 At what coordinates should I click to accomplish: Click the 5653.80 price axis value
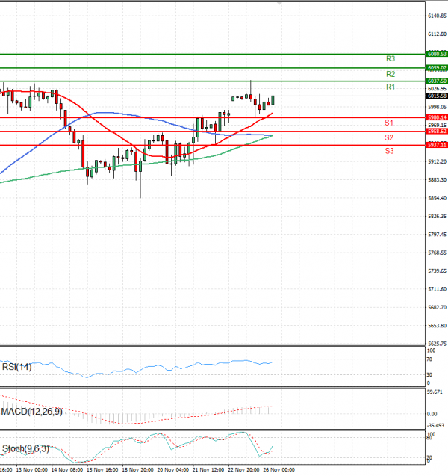437,326
